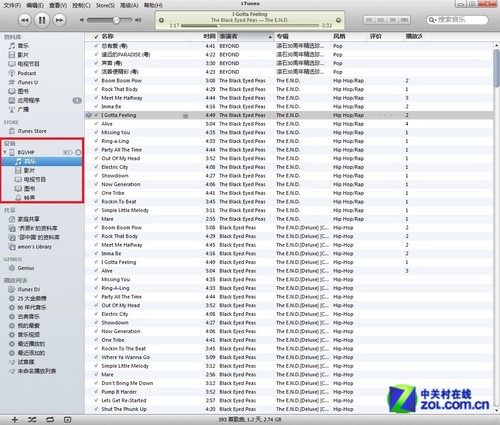Uncheck Lets Get Re-Started checkbox
Viewport: 500px width, 425px height.
[x=96, y=400]
